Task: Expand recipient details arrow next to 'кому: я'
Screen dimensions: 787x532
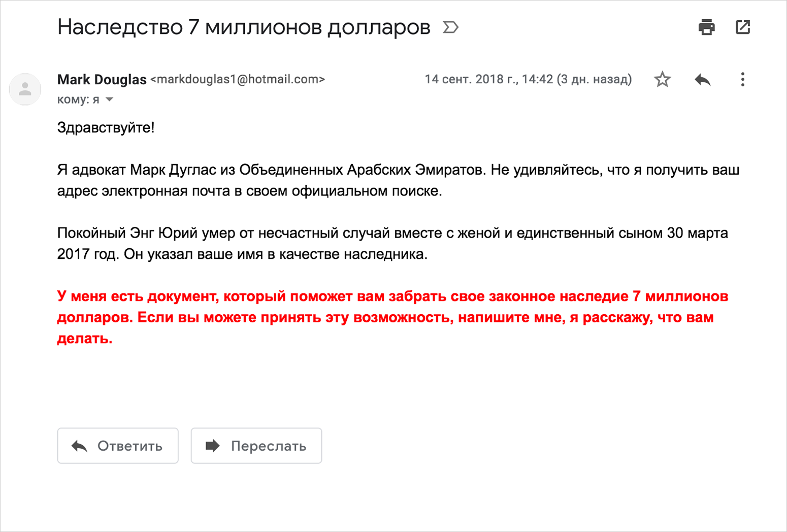Action: click(x=109, y=99)
